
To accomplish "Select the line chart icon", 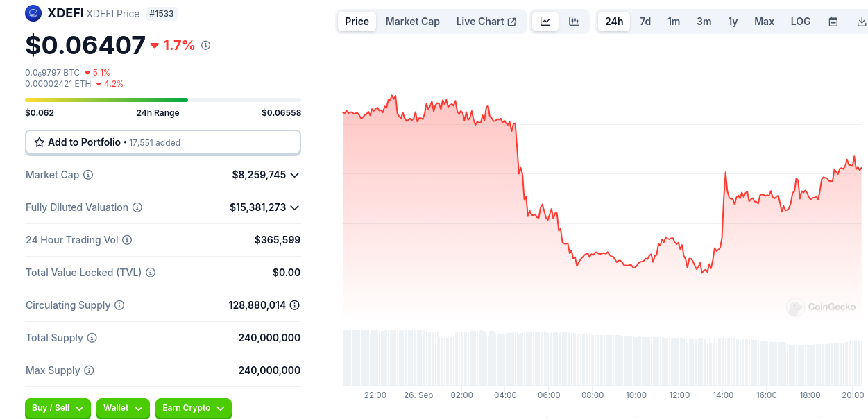I will point(545,22).
